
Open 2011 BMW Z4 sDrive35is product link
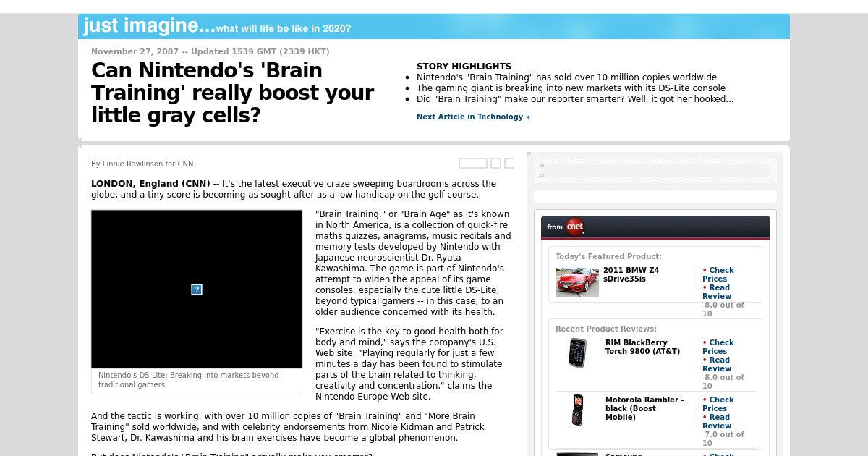pos(631,274)
